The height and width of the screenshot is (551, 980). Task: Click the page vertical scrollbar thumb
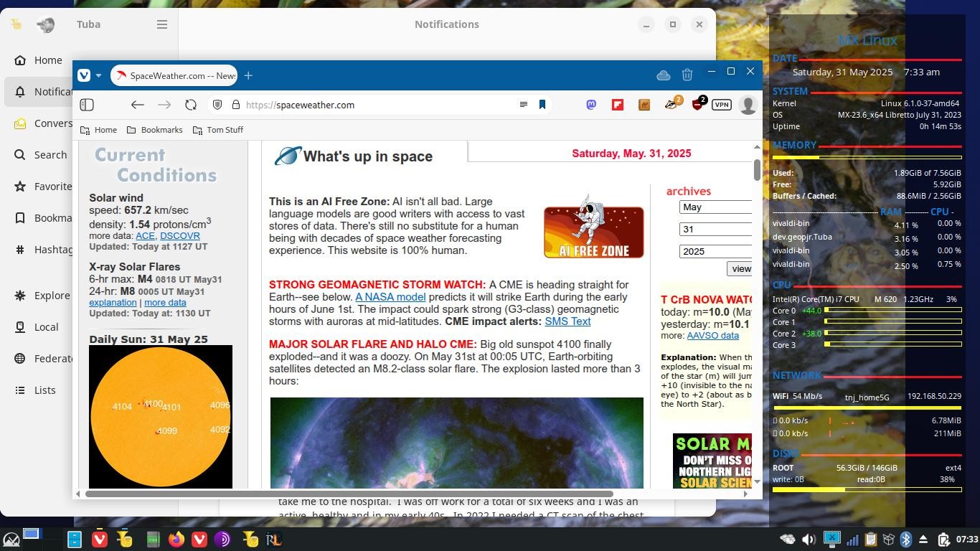757,170
